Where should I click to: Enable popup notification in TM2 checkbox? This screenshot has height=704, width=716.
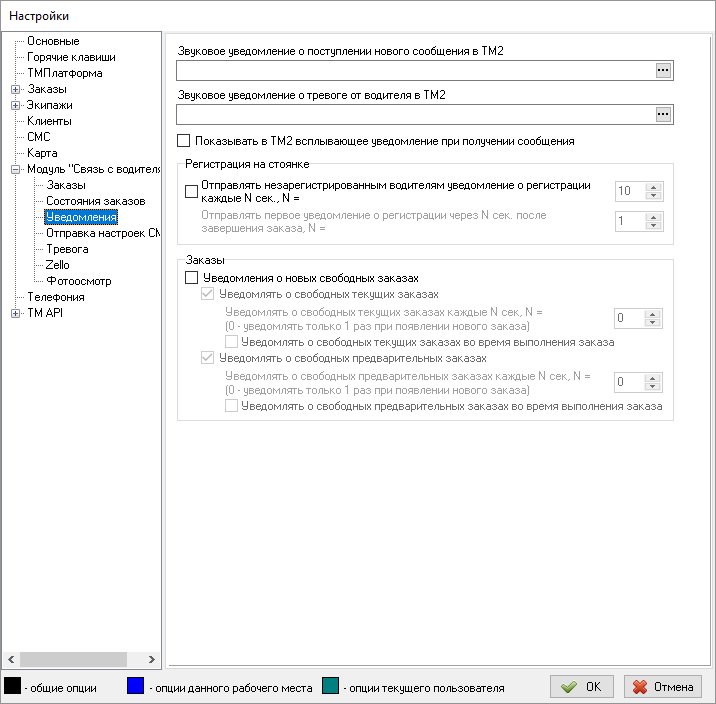click(183, 141)
